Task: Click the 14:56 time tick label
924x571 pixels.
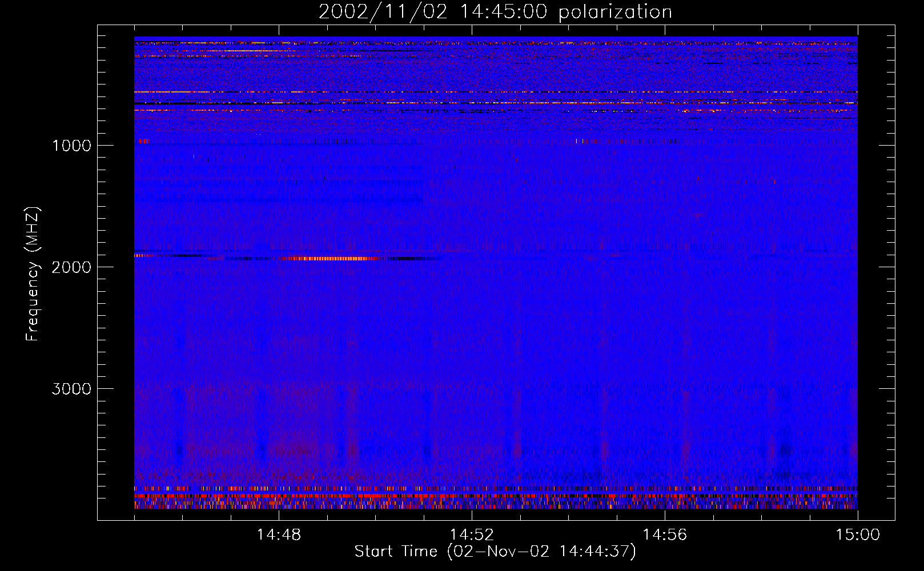Action: [665, 535]
